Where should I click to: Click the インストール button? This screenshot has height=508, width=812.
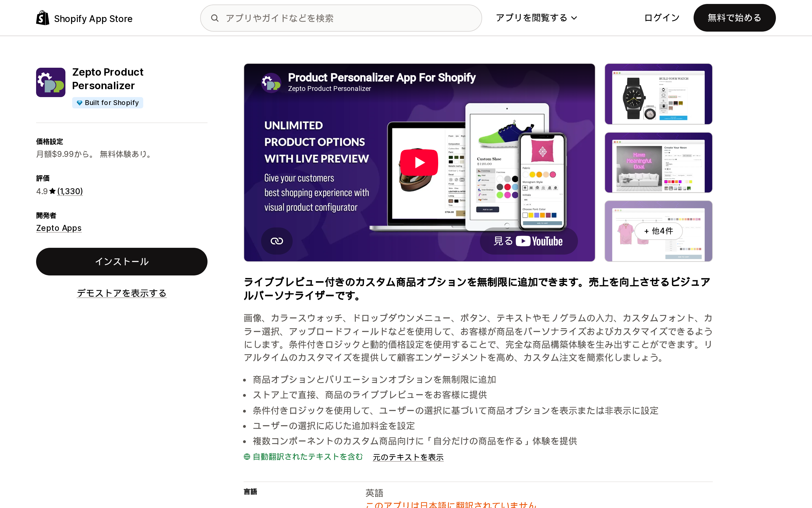(122, 262)
